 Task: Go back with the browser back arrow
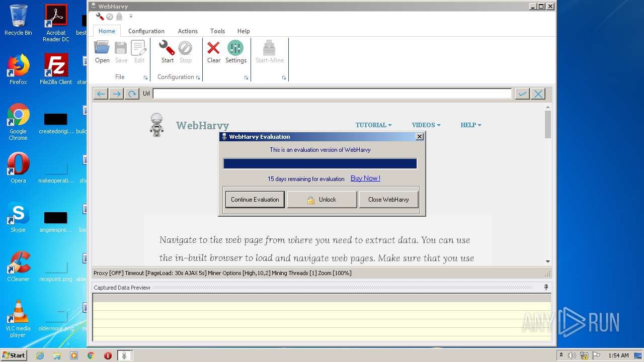tap(101, 94)
